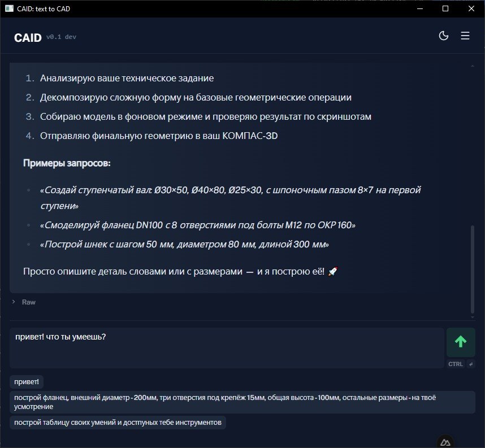The image size is (485, 448).
Task: Click the Nuxt logo icon at bottom
Action: click(445, 442)
